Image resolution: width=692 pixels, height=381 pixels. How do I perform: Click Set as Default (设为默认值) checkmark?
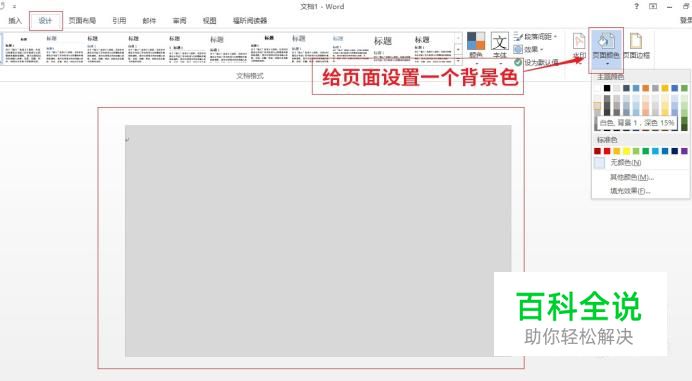(518, 62)
